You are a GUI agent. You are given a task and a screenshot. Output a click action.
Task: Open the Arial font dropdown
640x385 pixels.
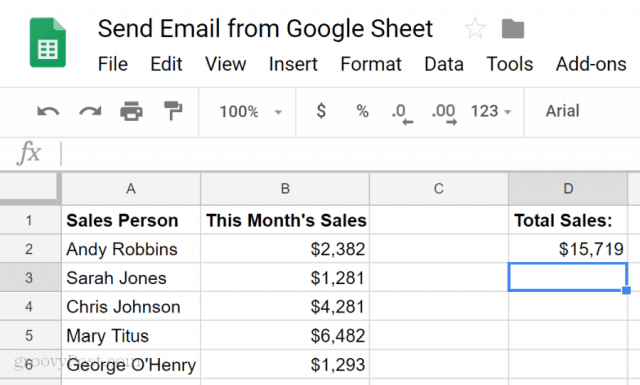[x=562, y=111]
